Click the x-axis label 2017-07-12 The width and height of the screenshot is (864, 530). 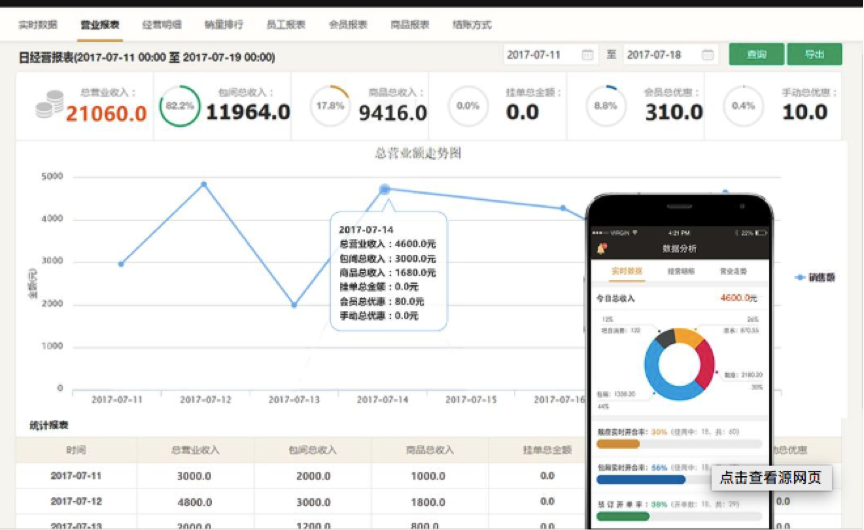pos(206,399)
